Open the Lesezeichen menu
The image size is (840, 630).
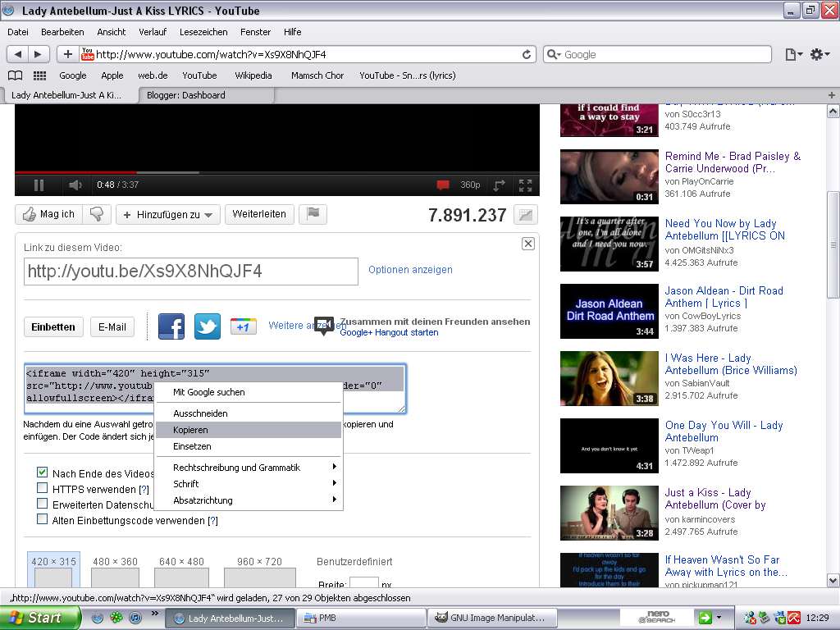tap(203, 32)
